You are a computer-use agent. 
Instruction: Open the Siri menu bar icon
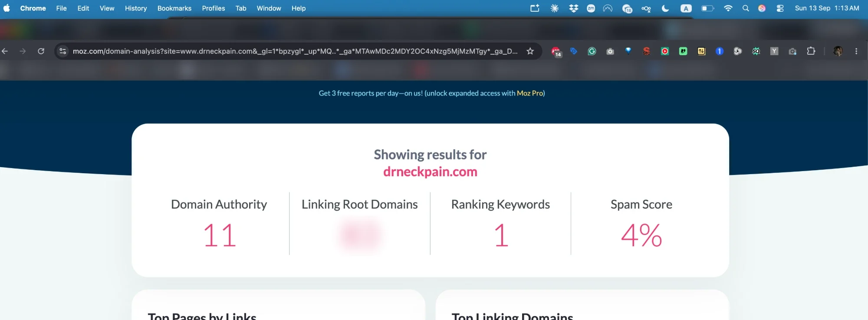click(x=762, y=8)
